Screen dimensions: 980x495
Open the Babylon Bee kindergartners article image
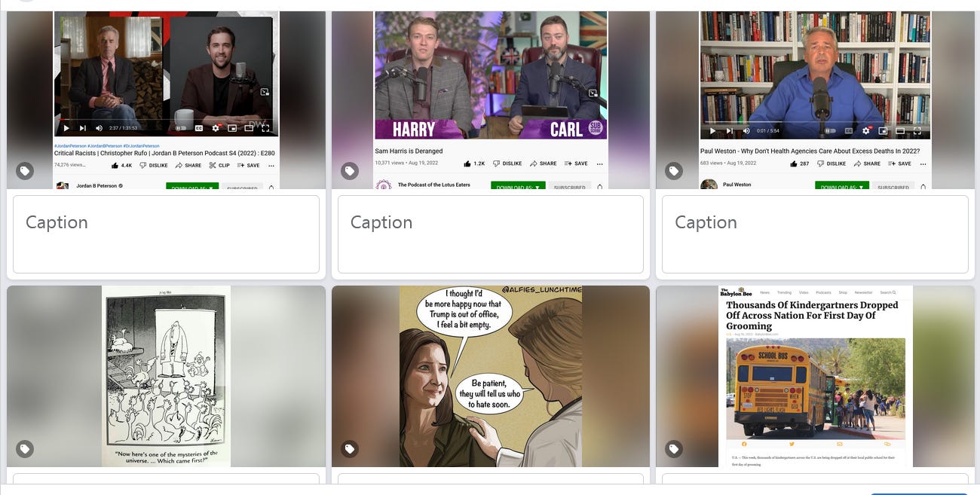point(815,376)
